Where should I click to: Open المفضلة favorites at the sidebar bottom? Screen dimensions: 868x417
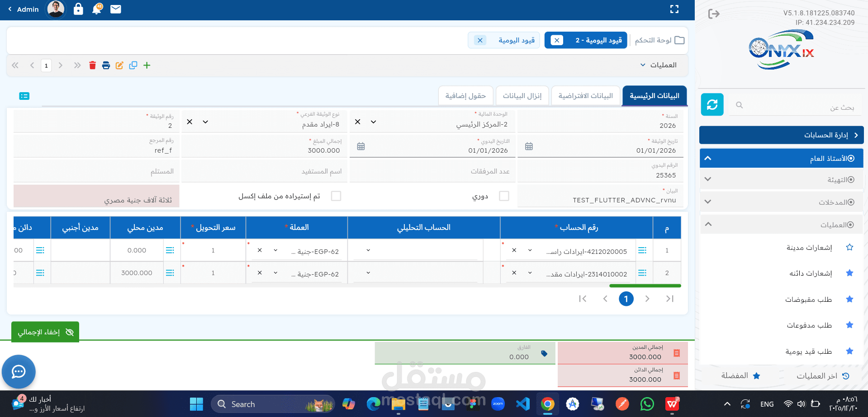point(740,376)
